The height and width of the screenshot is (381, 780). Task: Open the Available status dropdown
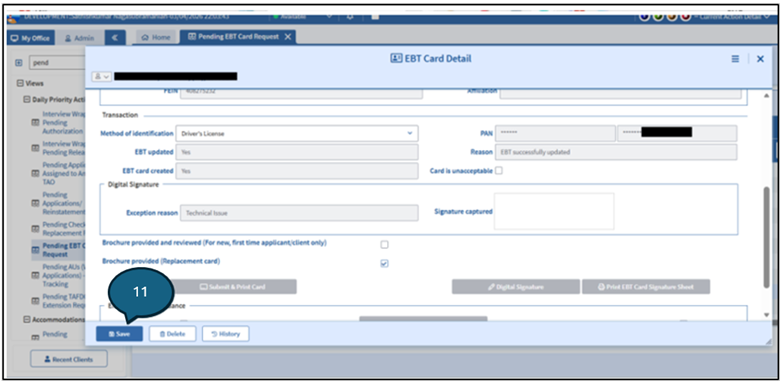coord(302,16)
